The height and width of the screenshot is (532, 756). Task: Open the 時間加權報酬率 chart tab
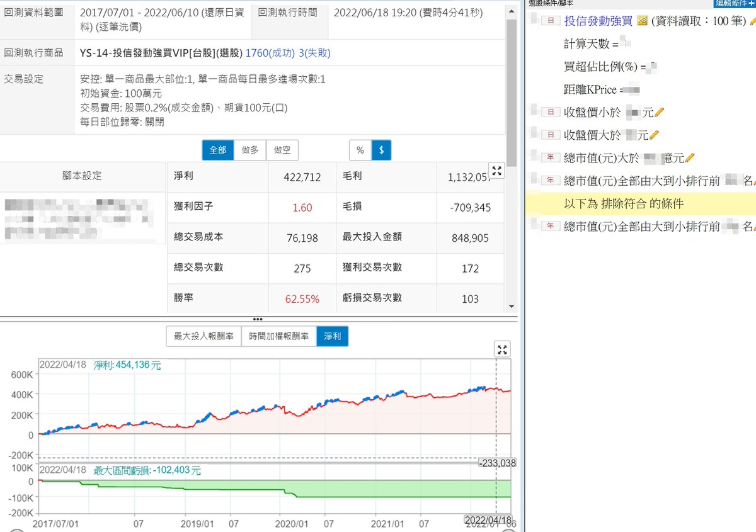[278, 337]
